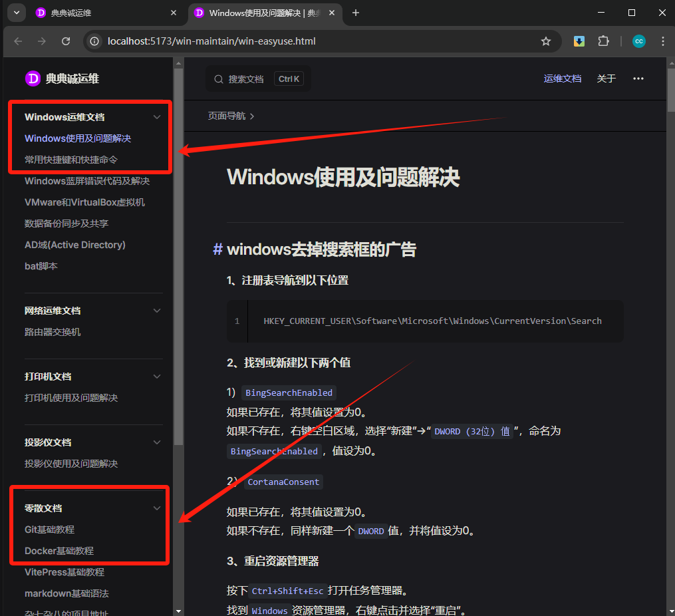Click the CortanaConsent code tag
The image size is (675, 616).
click(283, 482)
